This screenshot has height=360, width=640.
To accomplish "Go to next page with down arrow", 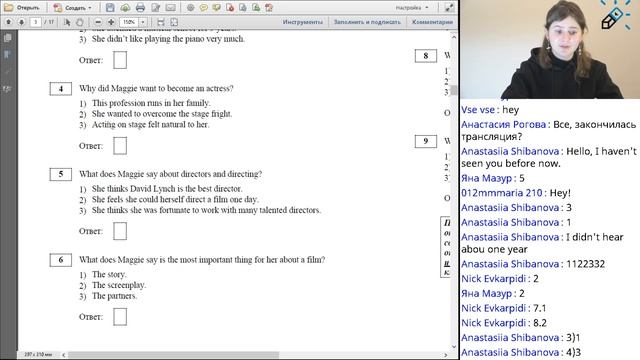I will pyautogui.click(x=22, y=22).
